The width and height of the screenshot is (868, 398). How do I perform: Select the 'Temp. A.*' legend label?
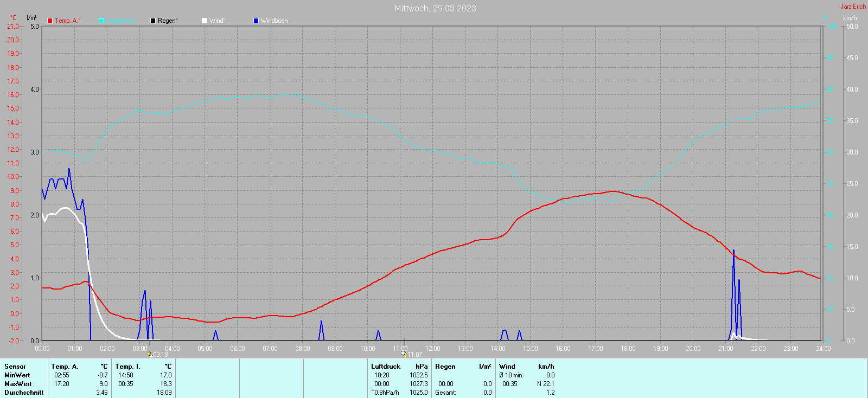pos(68,21)
